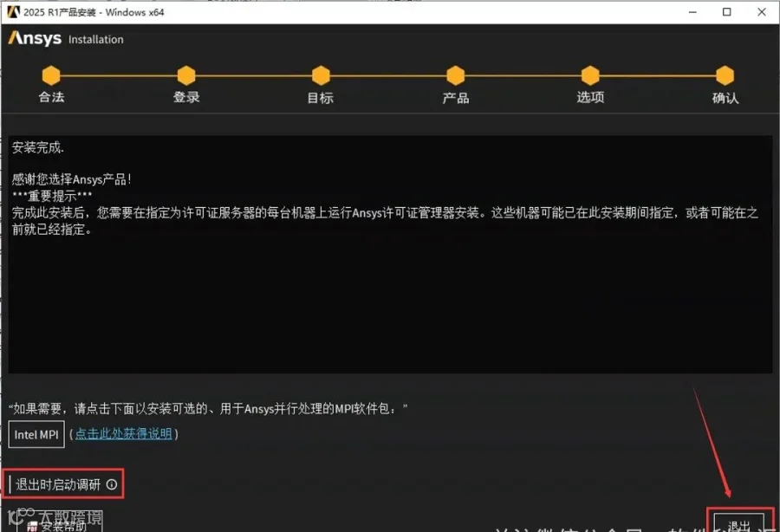Click the Intel MPI button
This screenshot has height=532, width=780.
coord(36,435)
